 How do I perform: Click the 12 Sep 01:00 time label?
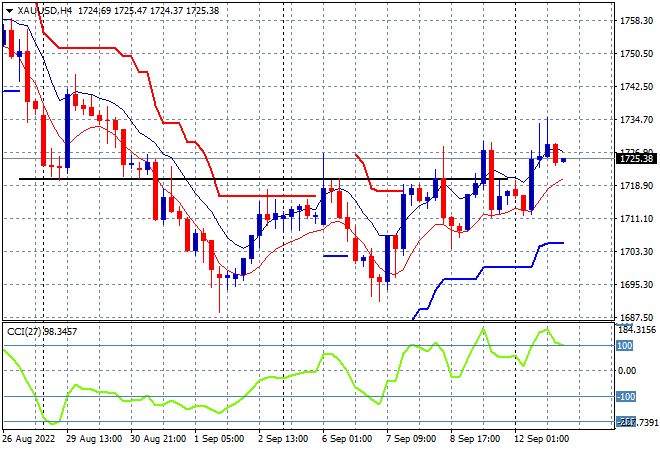[x=542, y=439]
